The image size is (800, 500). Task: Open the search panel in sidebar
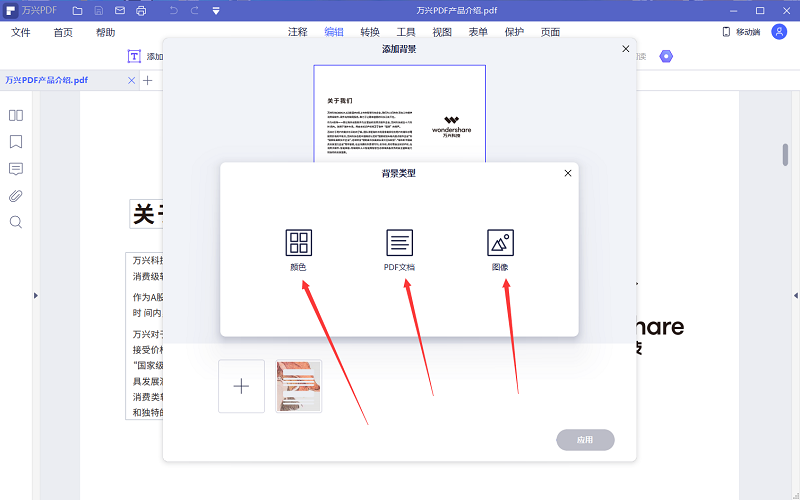click(x=16, y=222)
